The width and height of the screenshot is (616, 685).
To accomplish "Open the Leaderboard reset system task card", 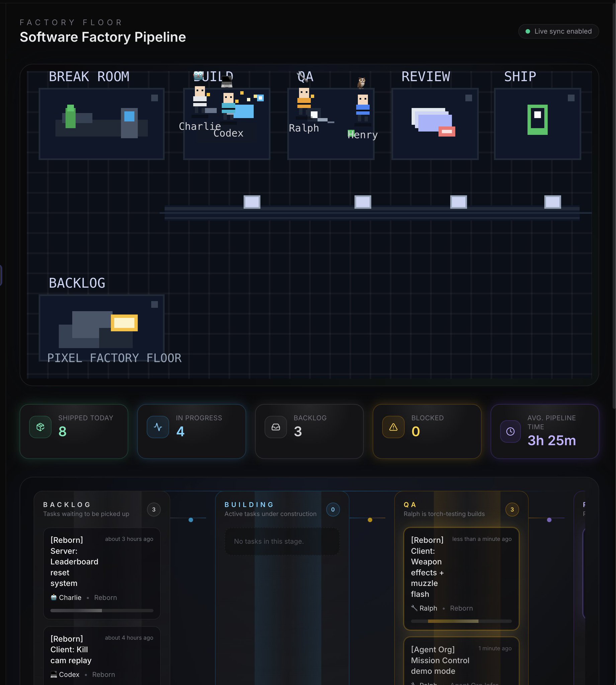I will pyautogui.click(x=102, y=573).
